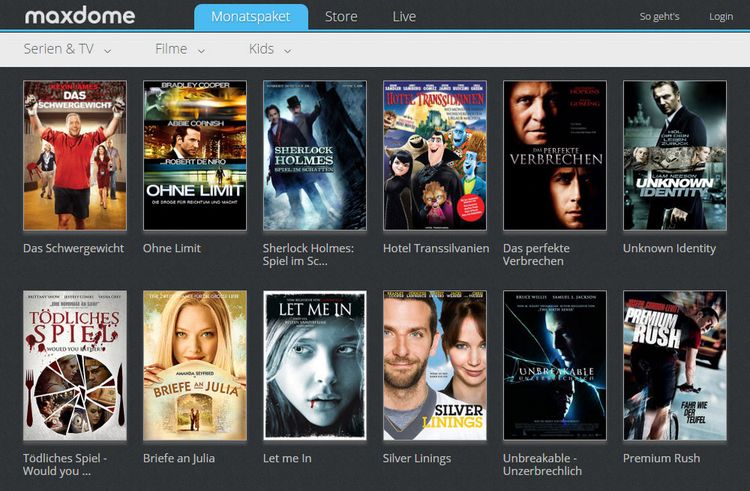Select Tödliches Spiel movie poster
Viewport: 750px width, 491px height.
pos(75,365)
